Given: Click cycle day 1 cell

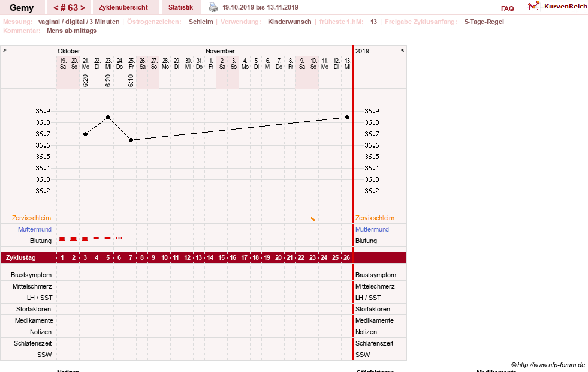Looking at the screenshot, I should coord(62,258).
